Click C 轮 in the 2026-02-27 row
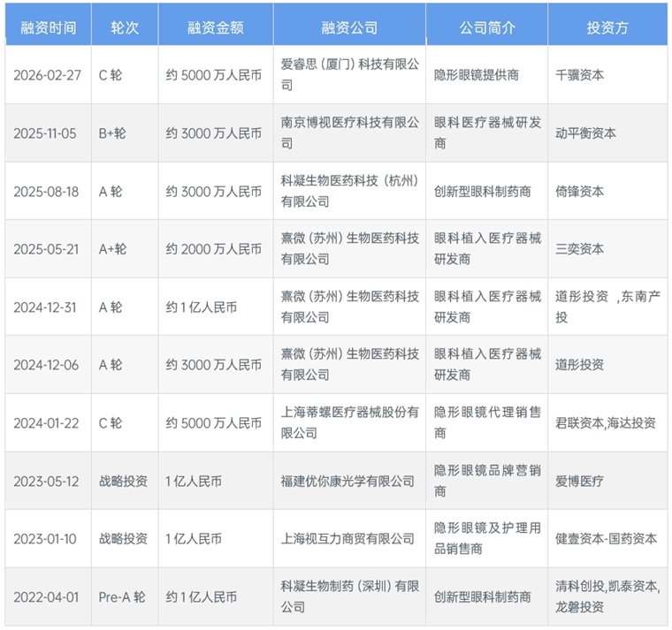Screen dimensions: 672x630 pyautogui.click(x=111, y=75)
